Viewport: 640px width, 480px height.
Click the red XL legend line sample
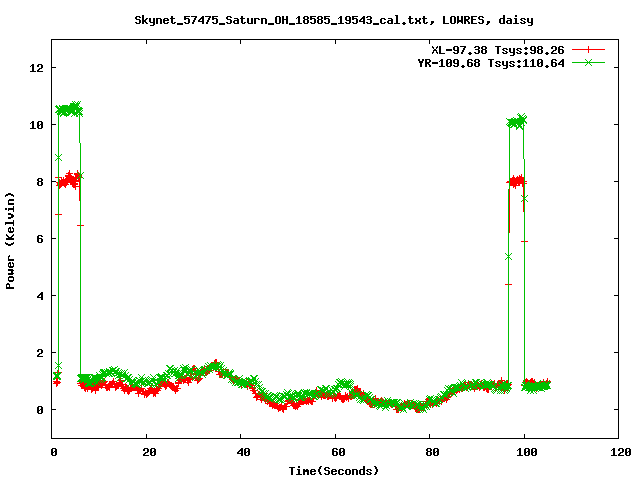click(588, 49)
